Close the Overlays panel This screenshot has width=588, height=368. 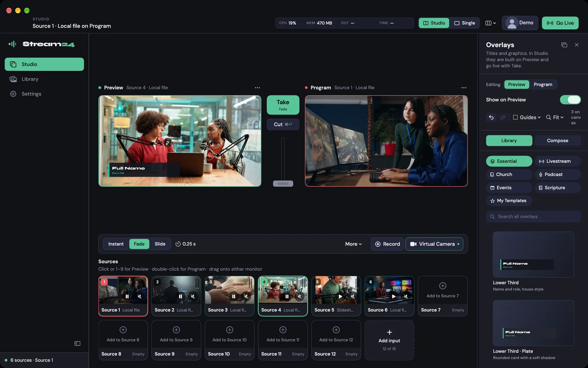577,45
